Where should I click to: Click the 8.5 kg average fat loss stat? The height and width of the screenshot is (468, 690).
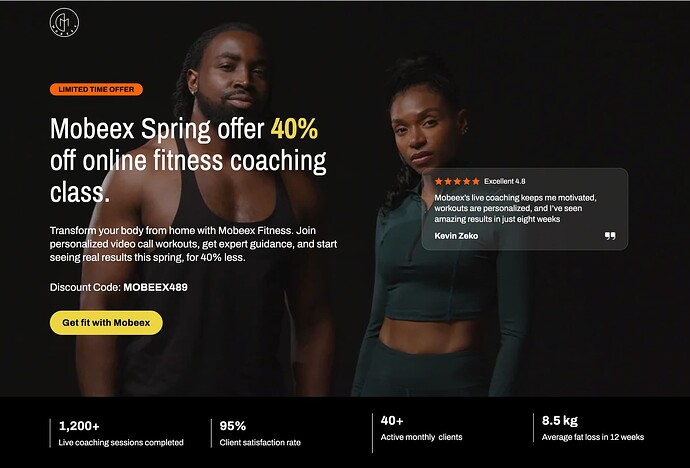point(592,428)
